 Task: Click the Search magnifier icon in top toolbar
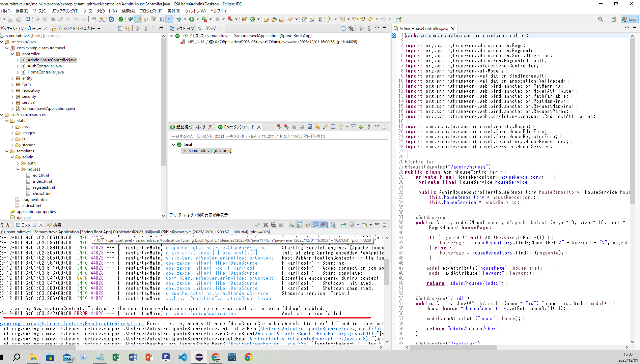[x=601, y=19]
